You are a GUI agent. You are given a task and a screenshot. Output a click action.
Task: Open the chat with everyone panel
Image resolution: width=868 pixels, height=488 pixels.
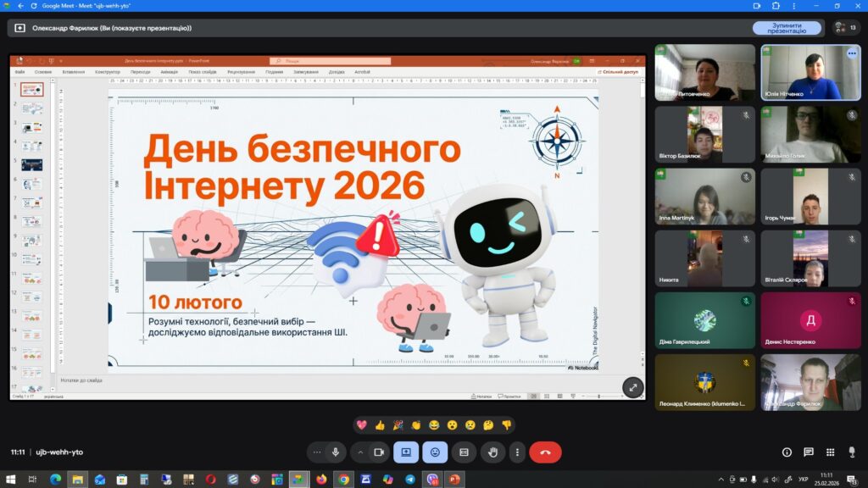coord(809,452)
